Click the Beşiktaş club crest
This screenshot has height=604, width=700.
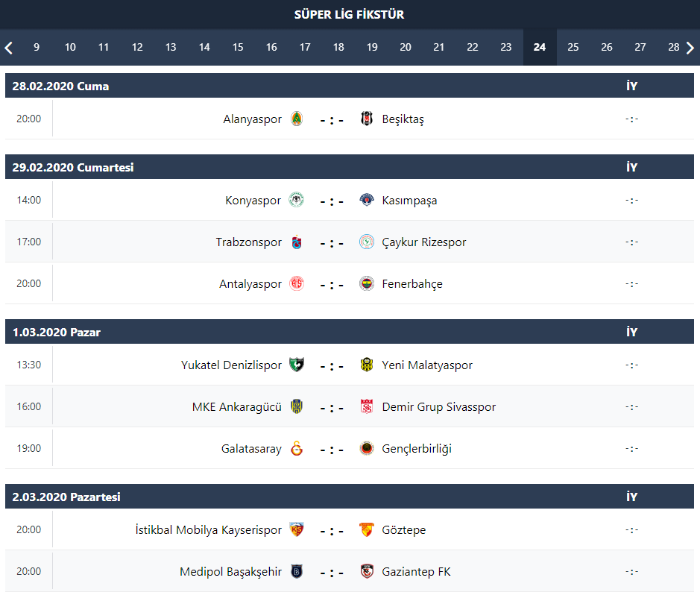[x=367, y=119]
